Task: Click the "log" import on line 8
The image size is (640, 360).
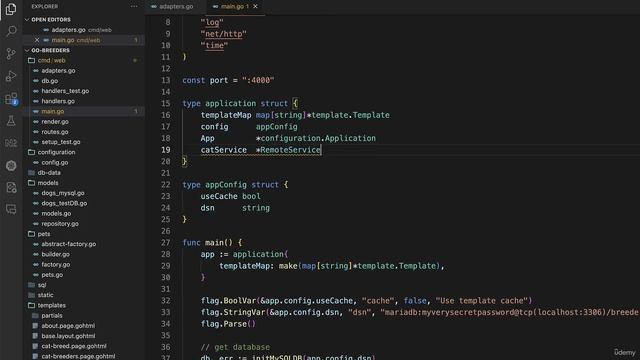Action: pos(212,22)
